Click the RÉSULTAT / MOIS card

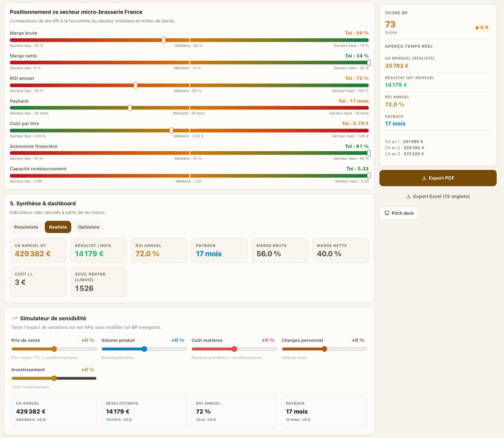click(x=99, y=250)
